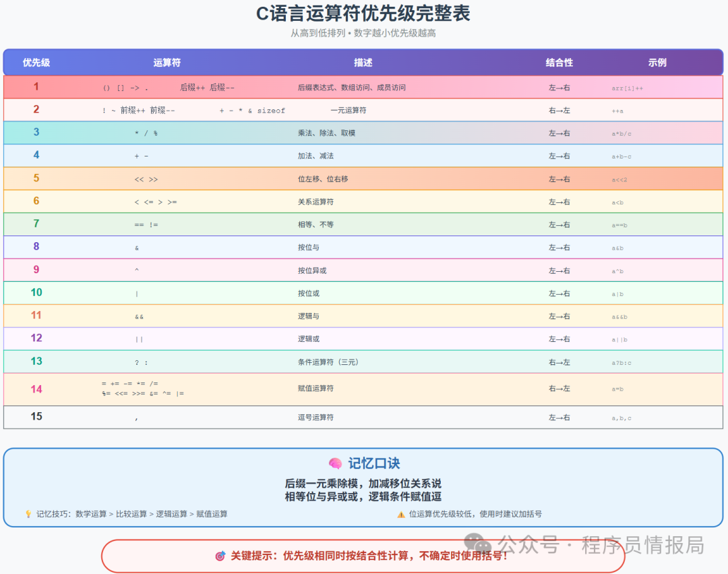Click the example a,b,c

point(621,418)
